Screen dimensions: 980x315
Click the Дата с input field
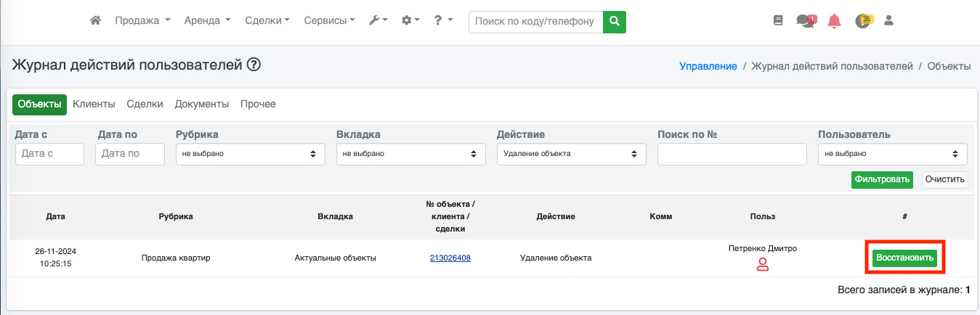[49, 154]
